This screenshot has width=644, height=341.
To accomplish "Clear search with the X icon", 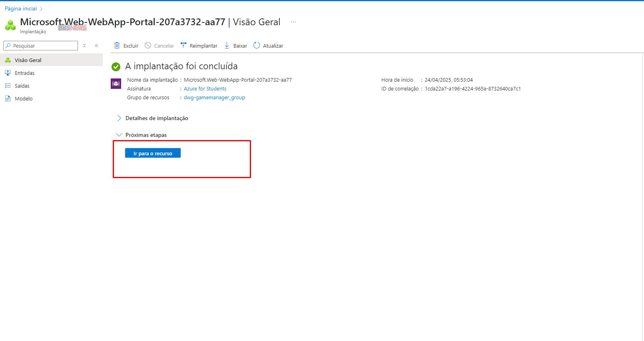I will (84, 46).
